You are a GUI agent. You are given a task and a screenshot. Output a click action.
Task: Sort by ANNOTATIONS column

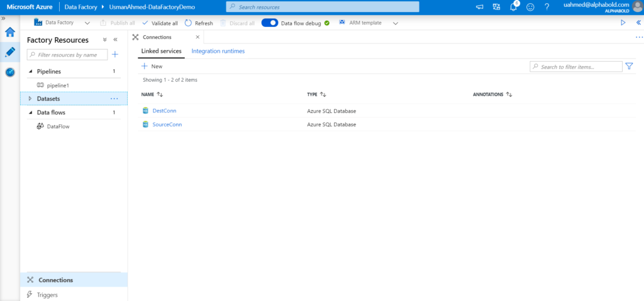tap(492, 94)
